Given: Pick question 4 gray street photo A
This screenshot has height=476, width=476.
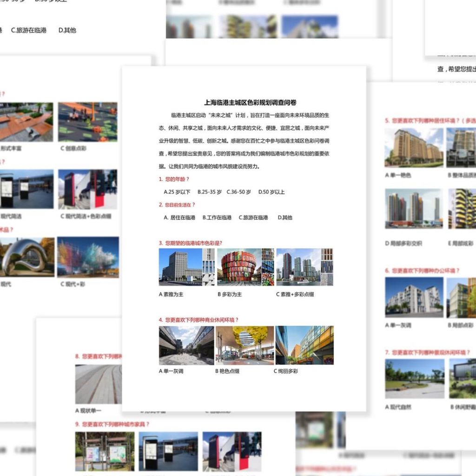Looking at the screenshot, I should point(186,345).
